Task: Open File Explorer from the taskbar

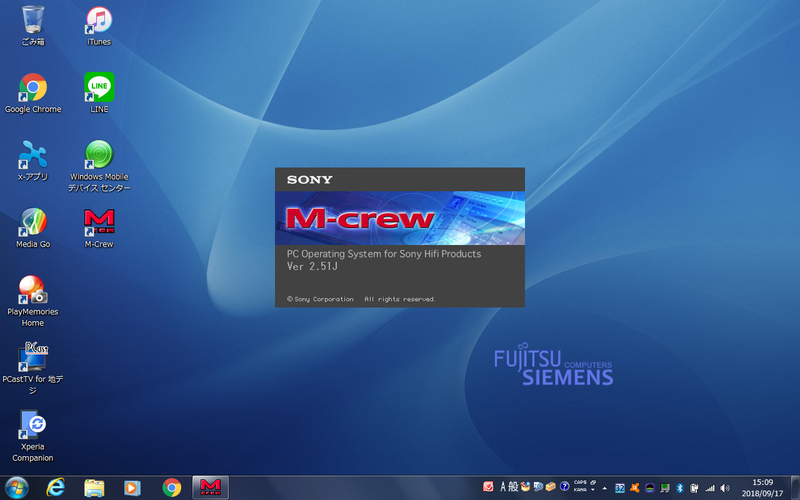Action: point(94,488)
